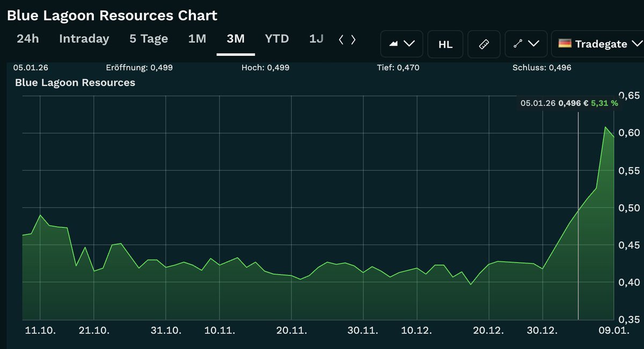Click the 11.10. x-axis date label
This screenshot has width=644, height=349.
(40, 331)
